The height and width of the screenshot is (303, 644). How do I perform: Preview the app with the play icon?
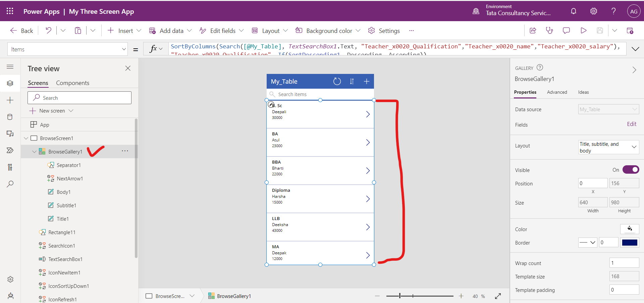(x=584, y=31)
